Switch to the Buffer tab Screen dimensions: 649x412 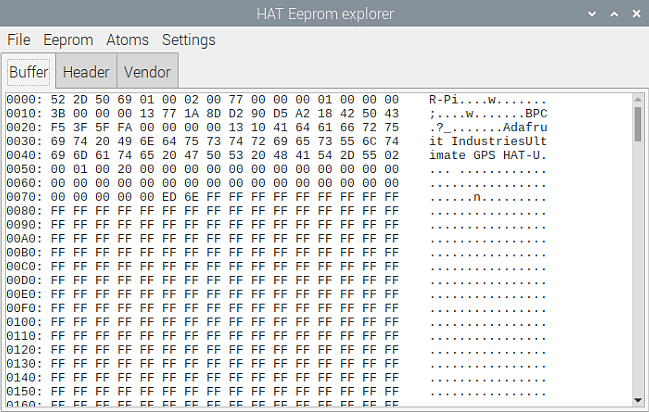pos(29,72)
